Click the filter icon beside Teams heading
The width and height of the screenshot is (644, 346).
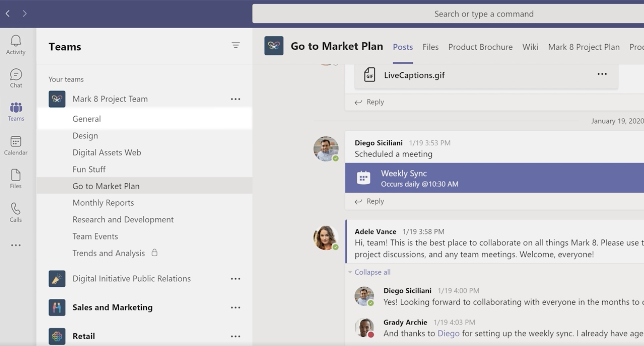click(235, 45)
